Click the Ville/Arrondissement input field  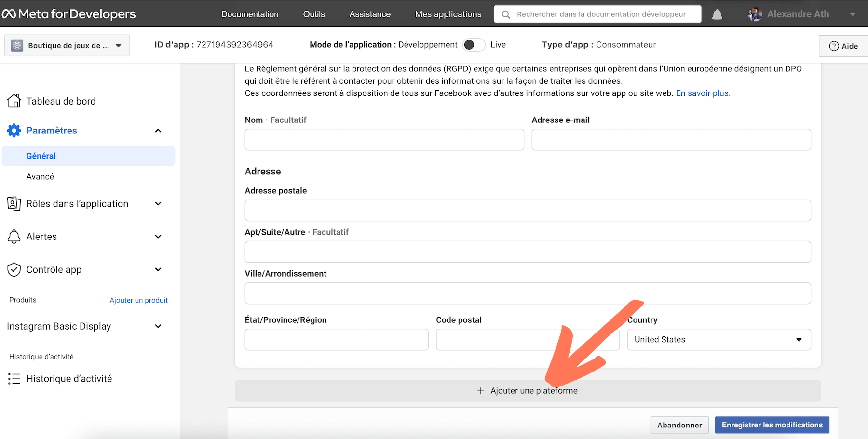click(x=528, y=293)
